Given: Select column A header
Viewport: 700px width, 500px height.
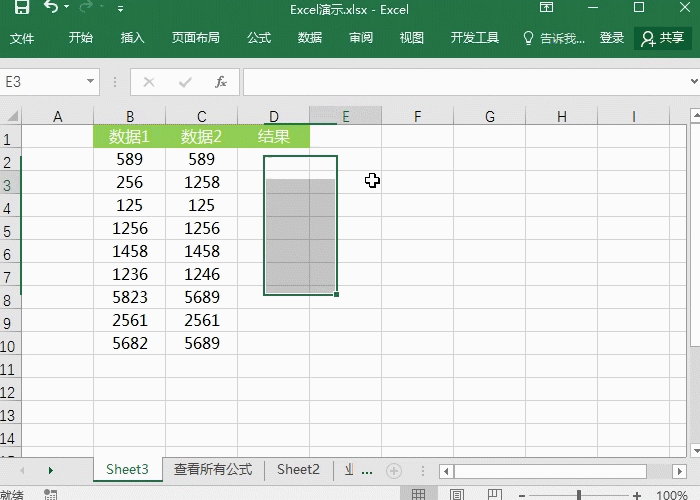Looking at the screenshot, I should (58, 116).
